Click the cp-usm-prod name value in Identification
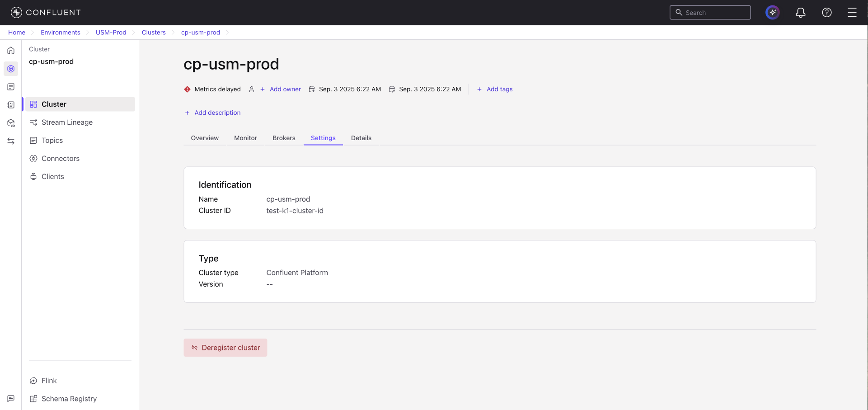This screenshot has height=410, width=868. [288, 199]
